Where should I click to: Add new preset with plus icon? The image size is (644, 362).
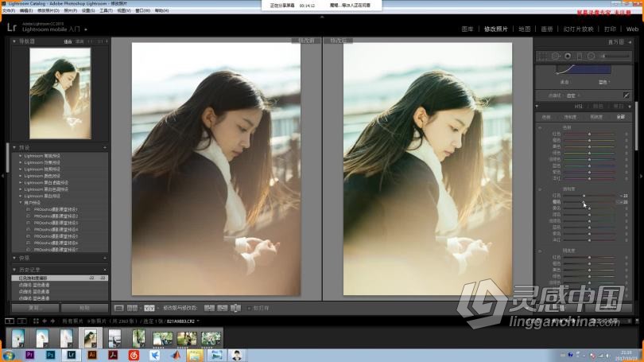105,147
